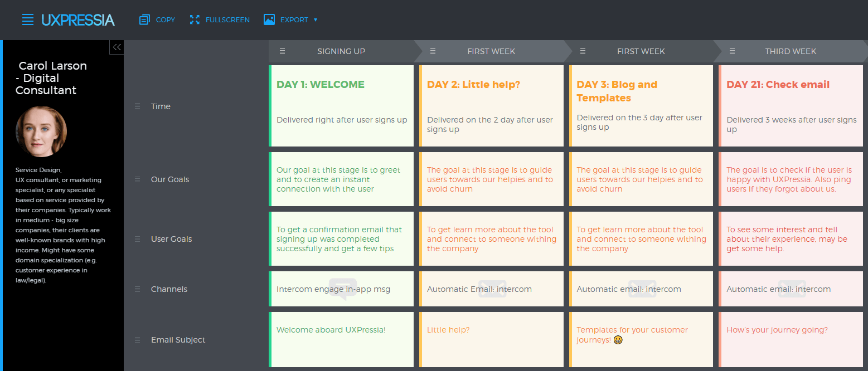Viewport: 868px width, 371px height.
Task: Select the THIRD WEEK stage header
Action: point(791,51)
